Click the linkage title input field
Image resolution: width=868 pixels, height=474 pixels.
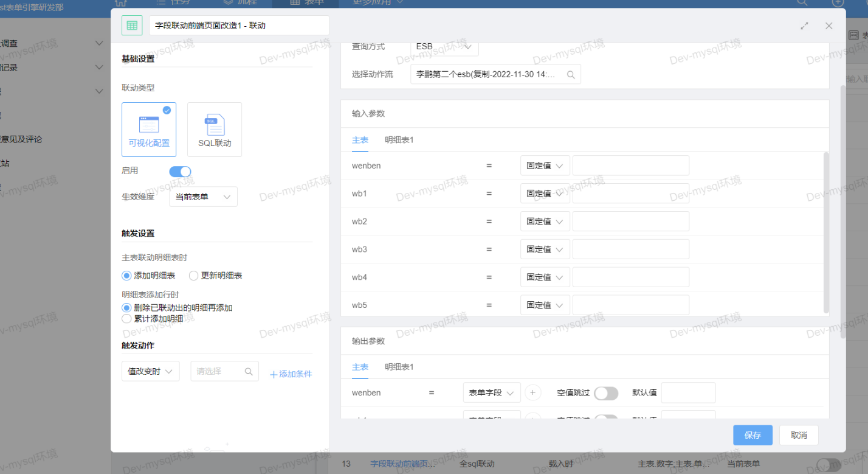239,26
